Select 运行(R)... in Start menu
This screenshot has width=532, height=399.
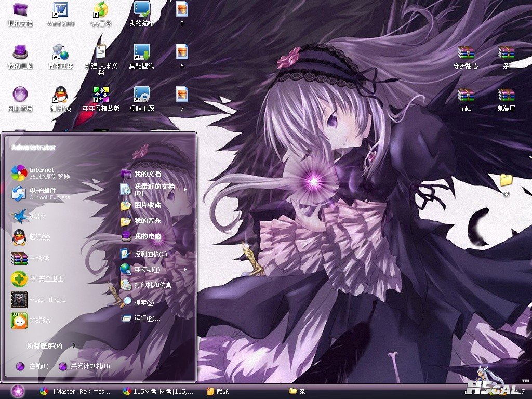click(x=146, y=318)
